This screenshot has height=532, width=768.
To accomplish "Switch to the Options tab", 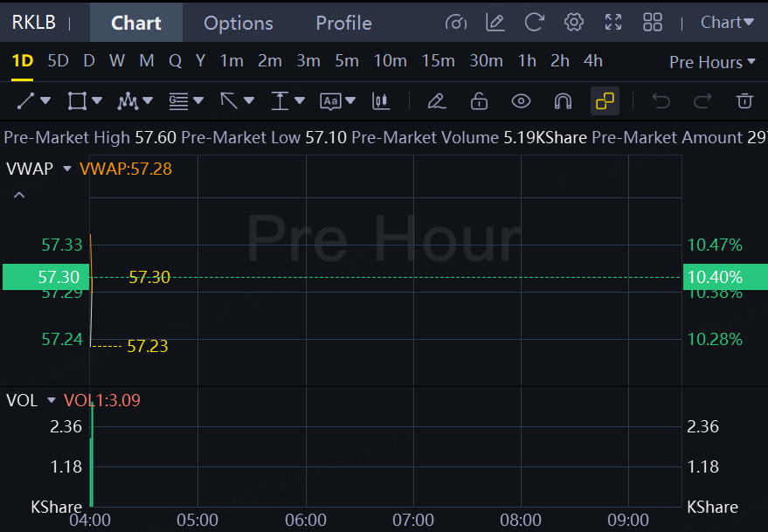I will [x=239, y=23].
